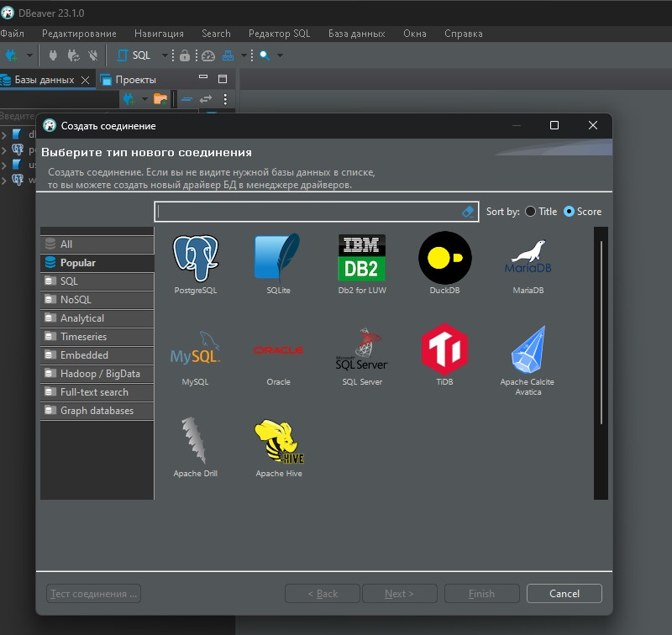Expand the navigator tree node starting with 'u'
Viewport: 672px width, 635px height.
coord(4,165)
